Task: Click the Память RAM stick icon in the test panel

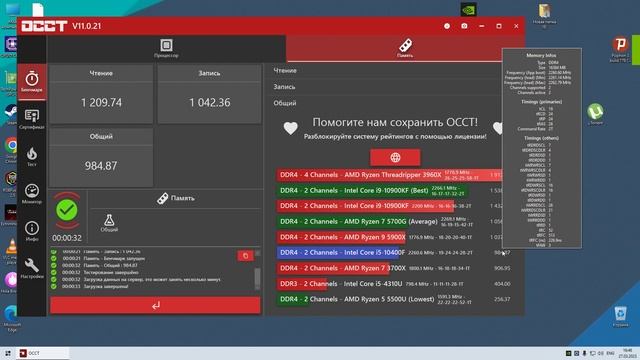Action: [162, 198]
